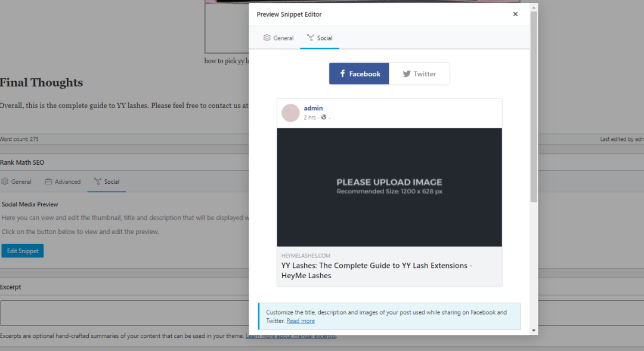Open the Rank Math Advanced tab
The width and height of the screenshot is (644, 351).
[63, 181]
